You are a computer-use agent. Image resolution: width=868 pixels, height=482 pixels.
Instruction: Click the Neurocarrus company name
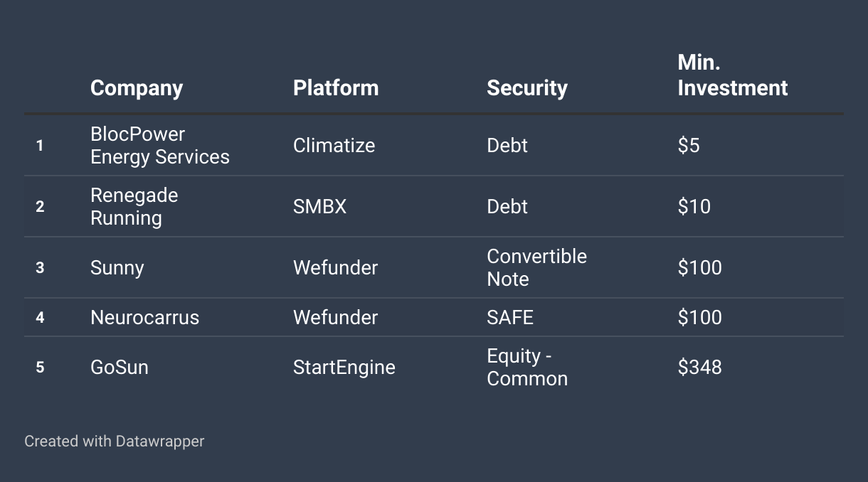145,317
